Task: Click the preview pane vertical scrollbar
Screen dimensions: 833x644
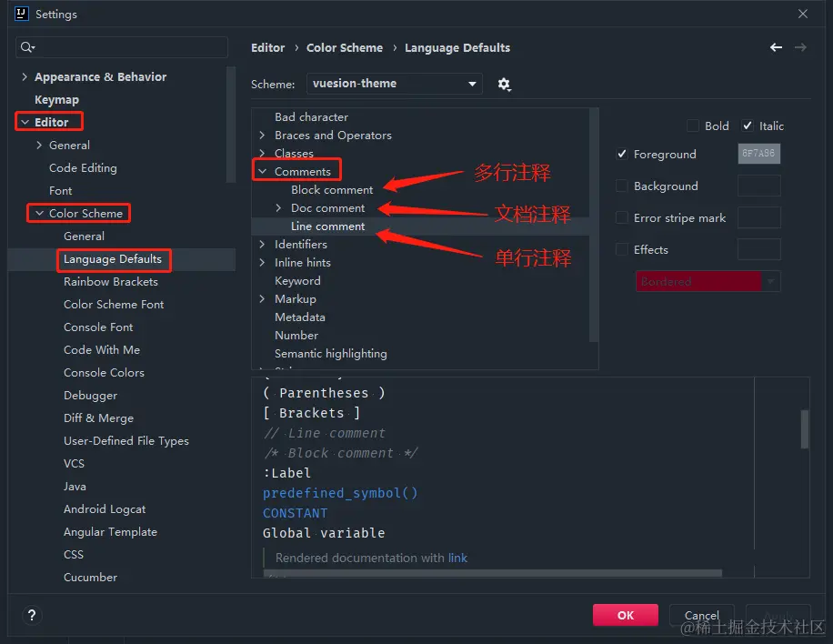Action: pyautogui.click(x=805, y=428)
